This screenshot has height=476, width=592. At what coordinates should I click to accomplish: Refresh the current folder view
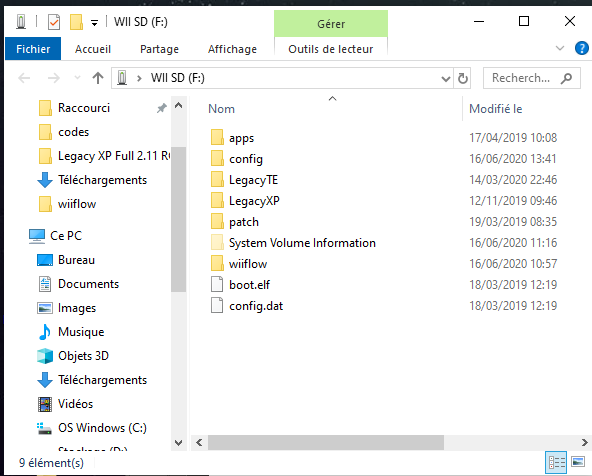(462, 78)
